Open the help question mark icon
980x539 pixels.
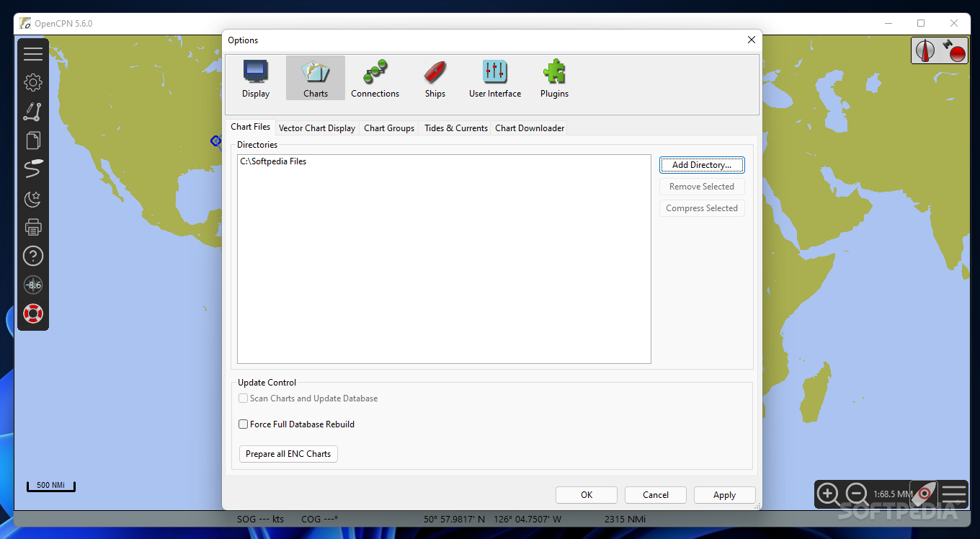33,256
